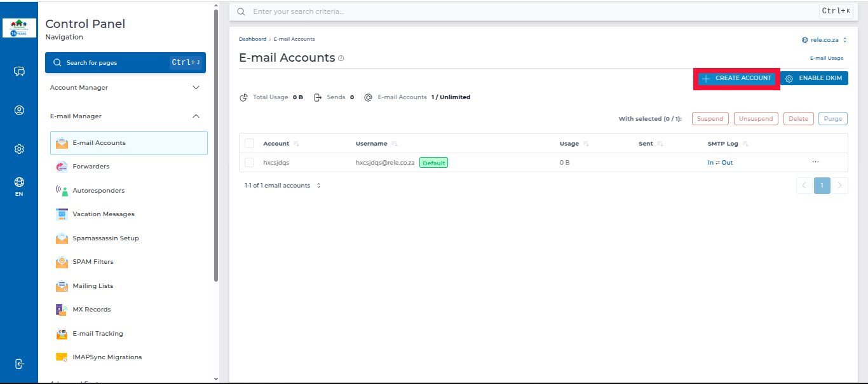The image size is (868, 384).
Task: Click the Forwarders icon in the sidebar
Action: coord(62,167)
